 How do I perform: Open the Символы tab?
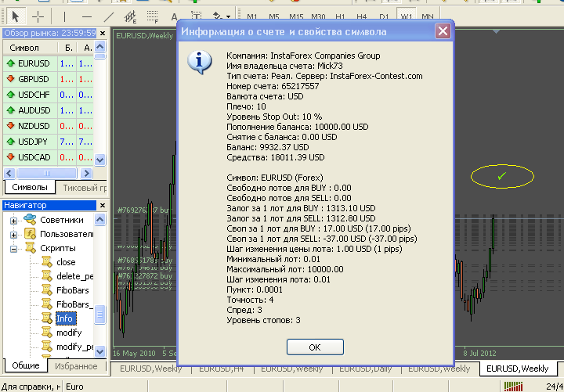[30, 187]
